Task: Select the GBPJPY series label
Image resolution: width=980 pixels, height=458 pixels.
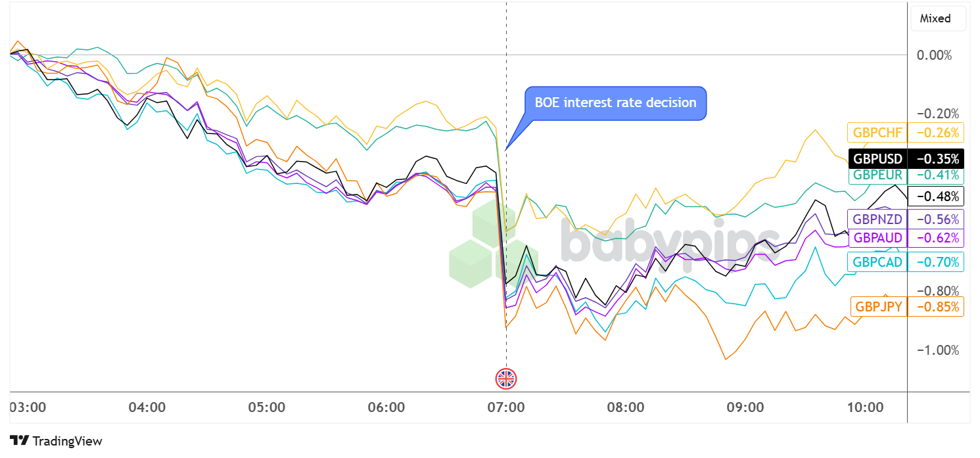Action: [877, 306]
